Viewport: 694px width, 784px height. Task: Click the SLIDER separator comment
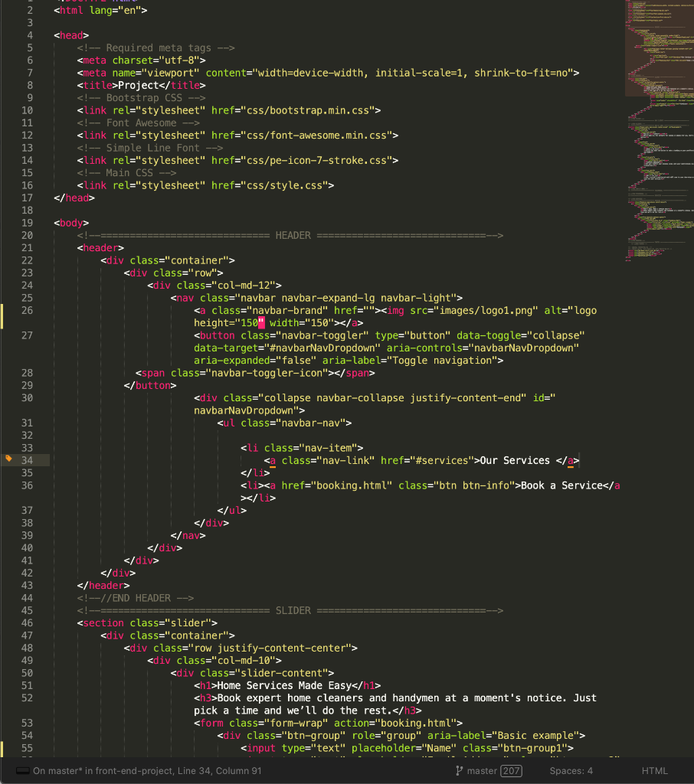[x=290, y=610]
